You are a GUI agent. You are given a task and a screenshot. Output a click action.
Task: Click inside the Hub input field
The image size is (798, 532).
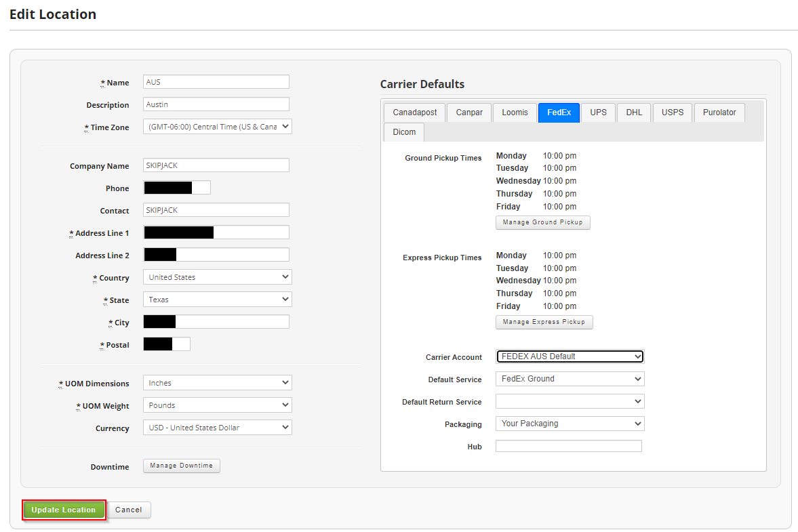(568, 445)
